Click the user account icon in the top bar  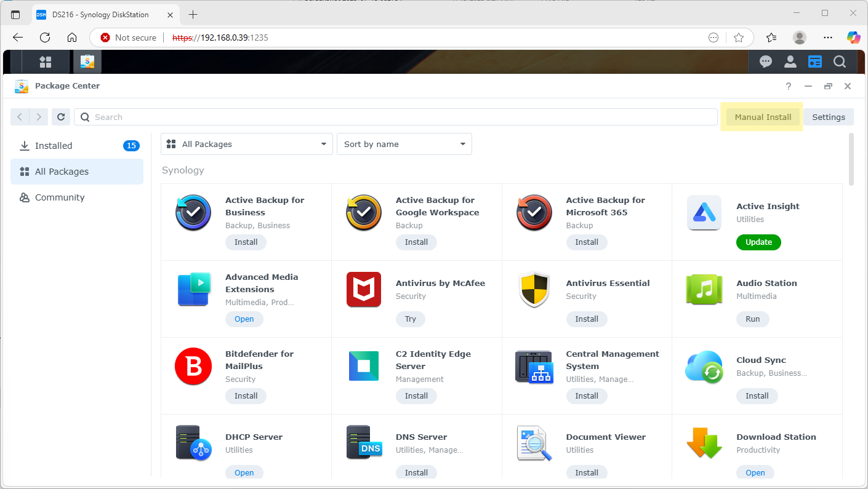[790, 62]
